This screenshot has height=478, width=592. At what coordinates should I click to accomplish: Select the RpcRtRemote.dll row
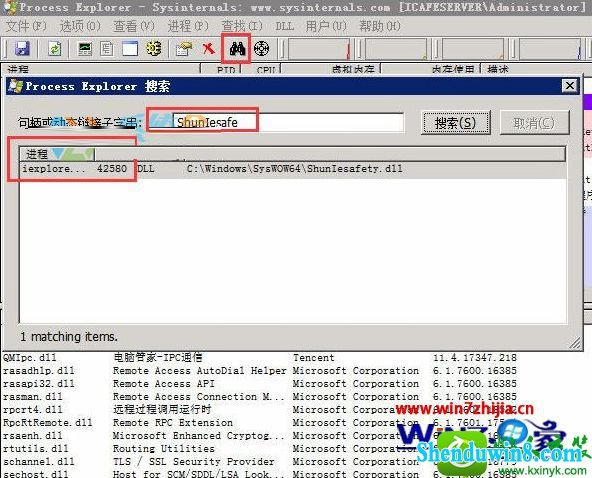[x=260, y=422]
